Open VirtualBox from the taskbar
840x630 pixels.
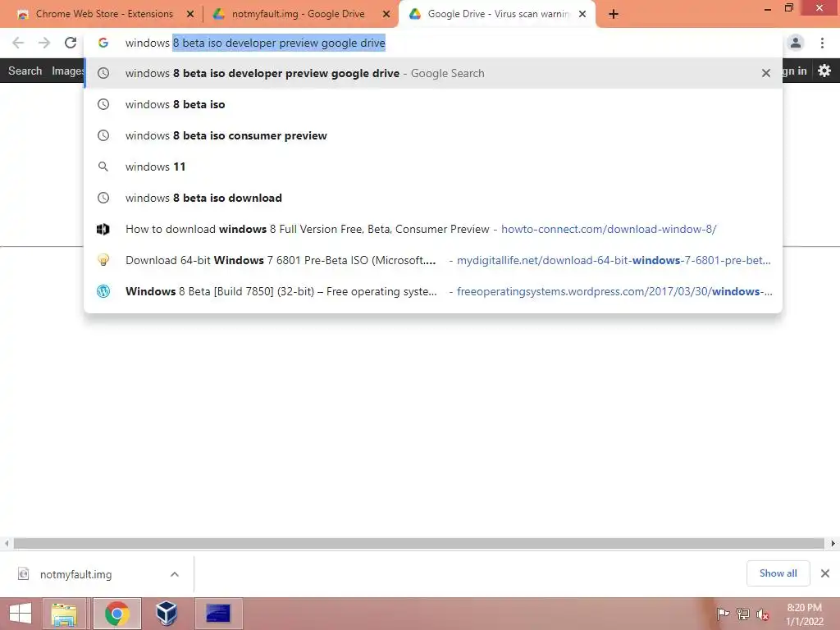(x=167, y=614)
